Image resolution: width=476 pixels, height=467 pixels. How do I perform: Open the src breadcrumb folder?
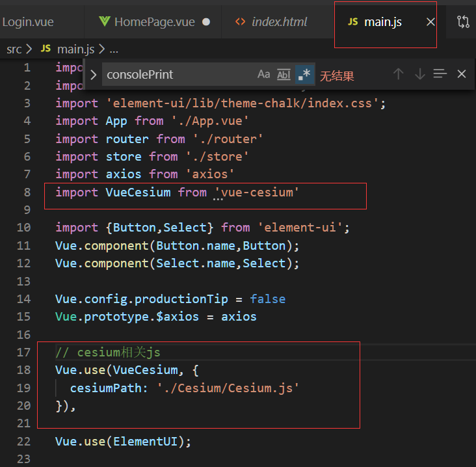click(14, 49)
